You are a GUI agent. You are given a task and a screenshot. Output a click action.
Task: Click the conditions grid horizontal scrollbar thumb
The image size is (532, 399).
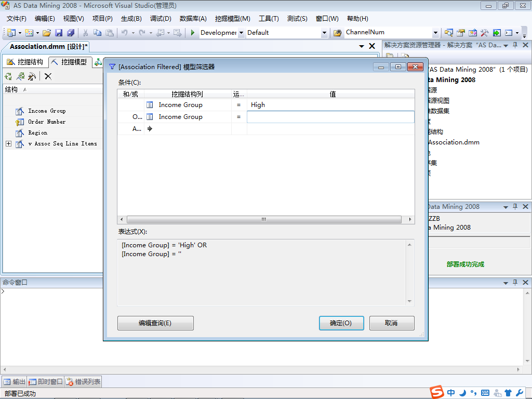[264, 219]
